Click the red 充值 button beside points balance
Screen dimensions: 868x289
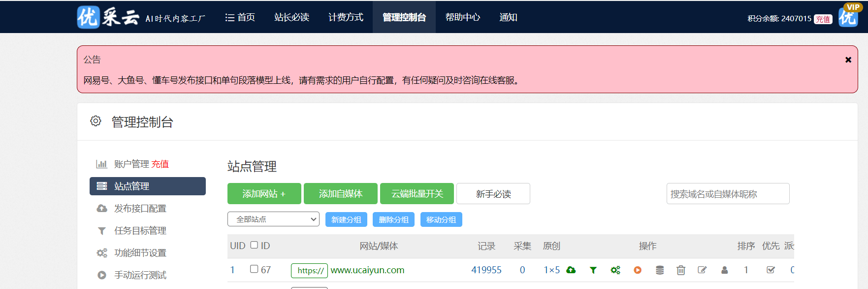(x=823, y=19)
